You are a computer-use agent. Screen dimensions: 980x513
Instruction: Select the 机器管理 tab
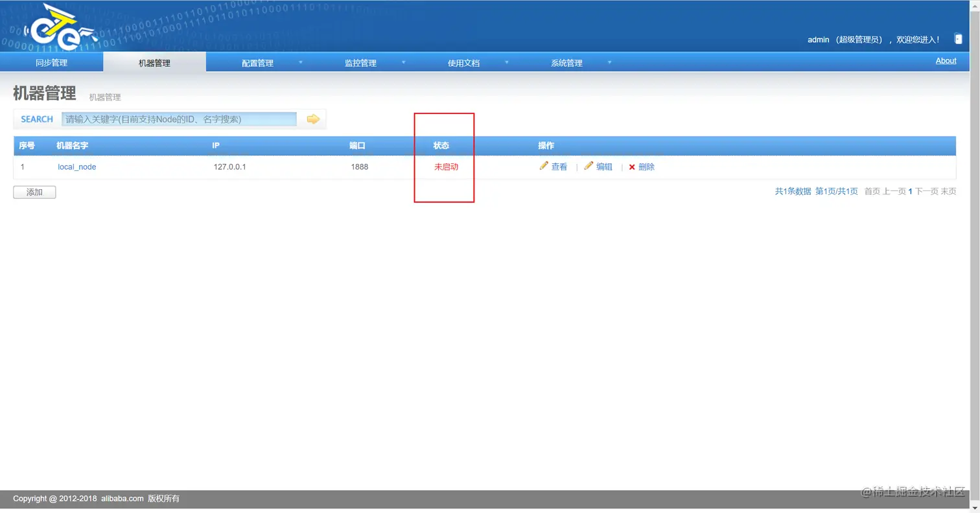point(154,63)
